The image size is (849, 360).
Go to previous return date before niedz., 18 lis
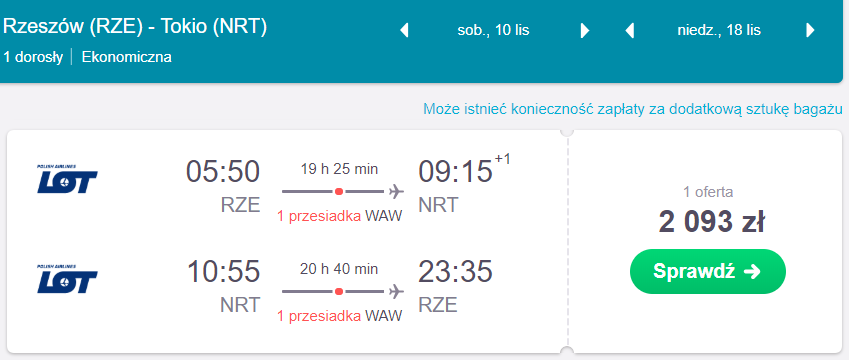click(630, 30)
